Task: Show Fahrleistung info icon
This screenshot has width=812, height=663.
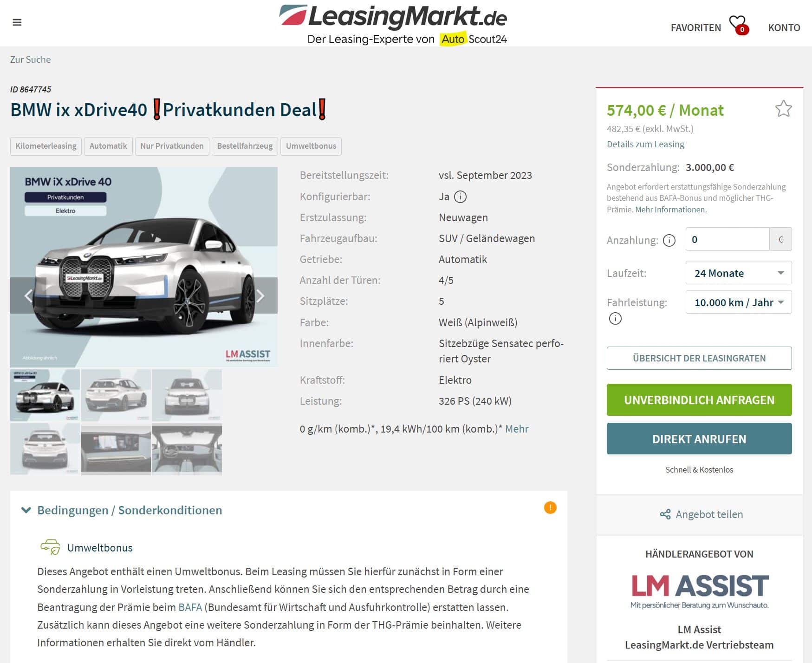Action: [615, 318]
